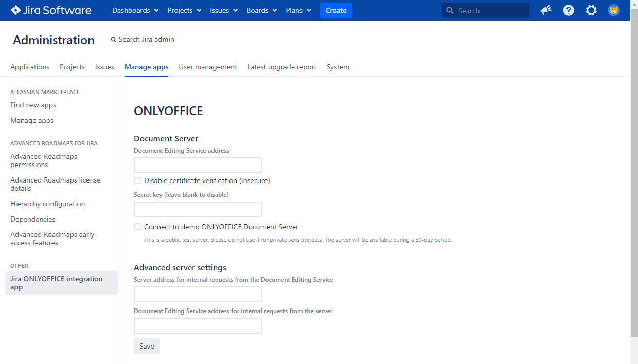
Task: Open Advanced Roadmaps license details link
Action: [56, 184]
